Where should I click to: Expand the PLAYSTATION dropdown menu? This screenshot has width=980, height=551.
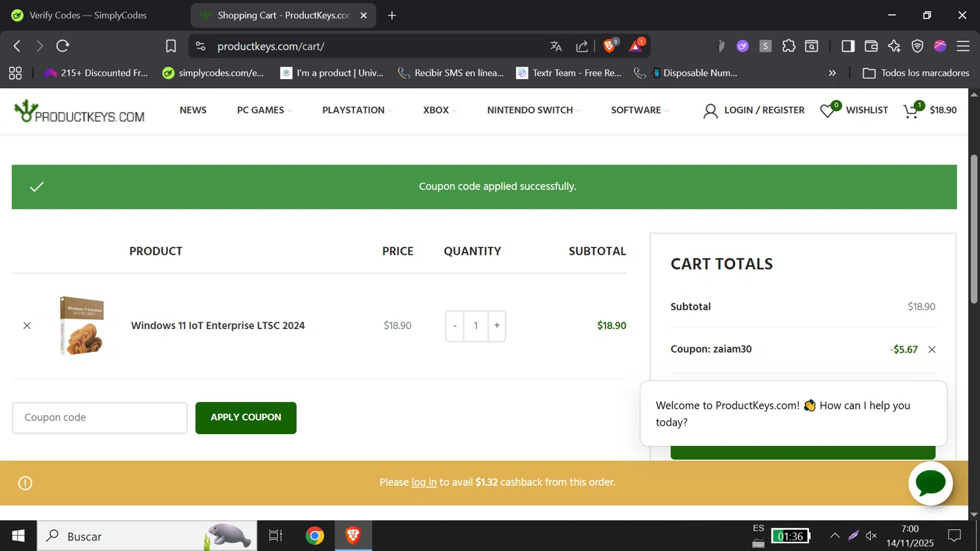pyautogui.click(x=357, y=110)
